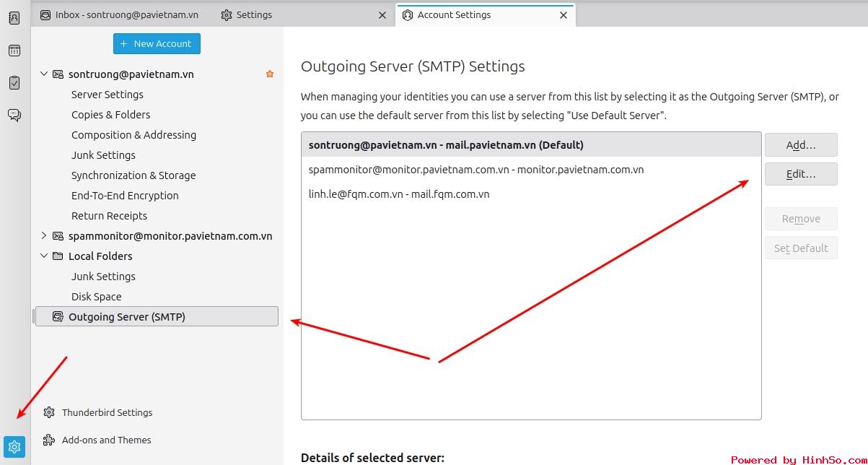Click the Inbox tab mail icon

click(45, 14)
